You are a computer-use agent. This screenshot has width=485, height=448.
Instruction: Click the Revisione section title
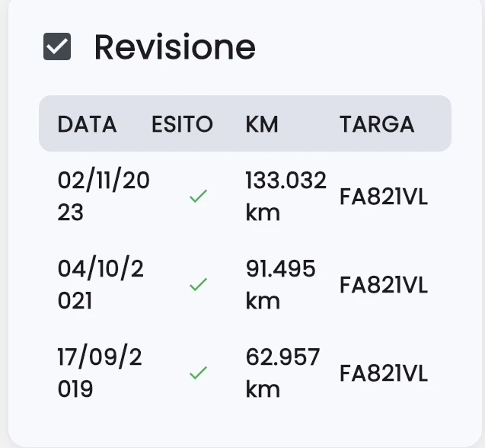[174, 47]
